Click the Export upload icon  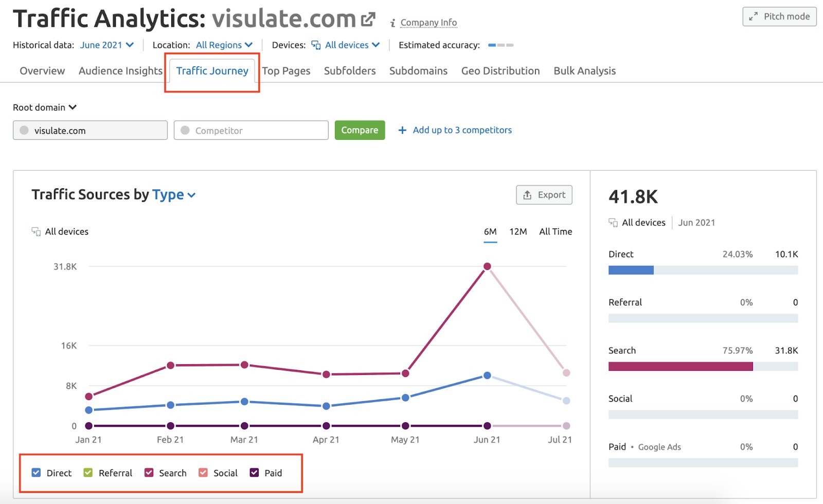click(527, 195)
